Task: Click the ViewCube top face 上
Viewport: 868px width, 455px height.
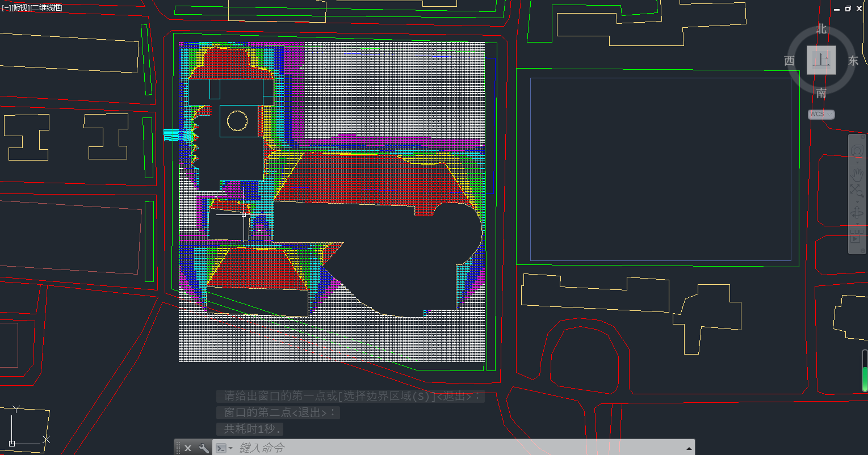Action: pos(821,60)
